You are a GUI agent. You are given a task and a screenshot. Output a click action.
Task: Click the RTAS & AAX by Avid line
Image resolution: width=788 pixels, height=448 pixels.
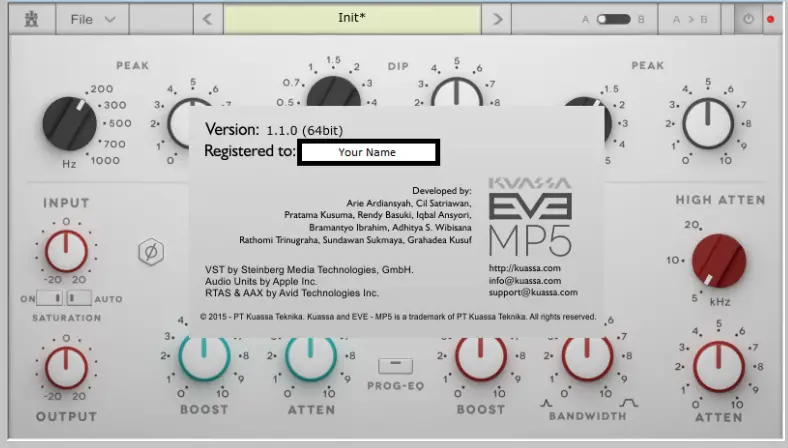point(291,293)
